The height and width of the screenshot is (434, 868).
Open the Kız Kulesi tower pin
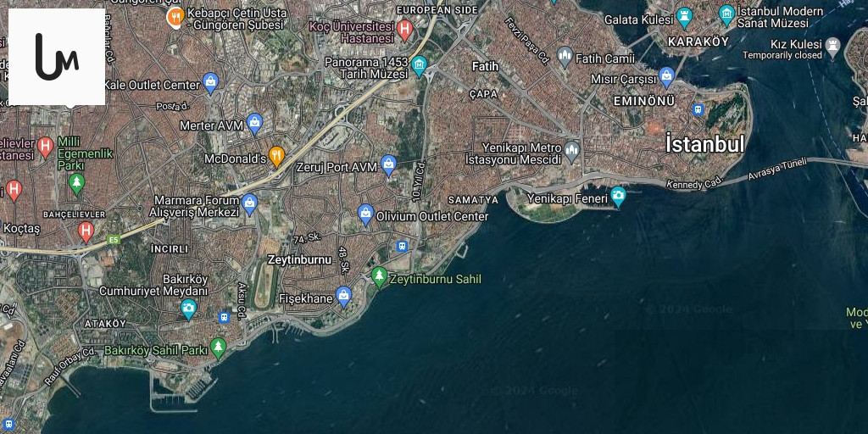(x=832, y=48)
